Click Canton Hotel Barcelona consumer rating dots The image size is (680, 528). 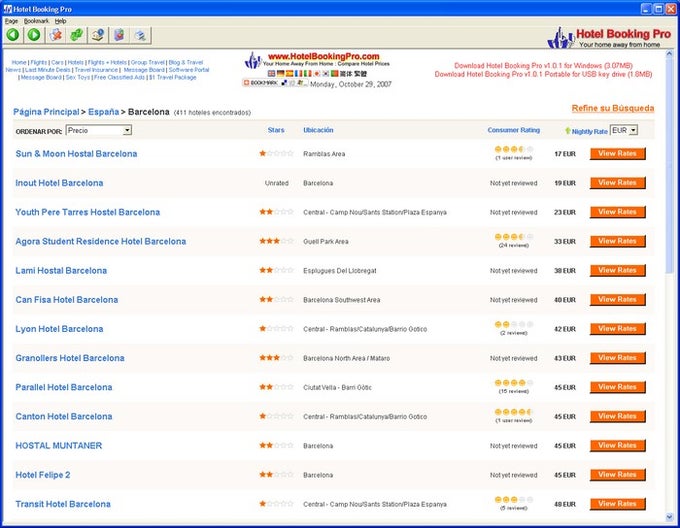514,412
